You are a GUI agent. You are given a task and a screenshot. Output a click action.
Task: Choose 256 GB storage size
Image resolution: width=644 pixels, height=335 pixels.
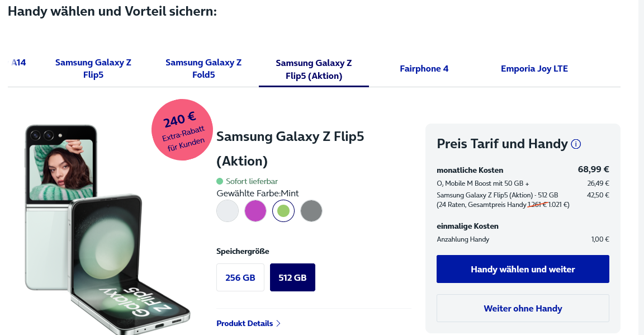pyautogui.click(x=240, y=277)
